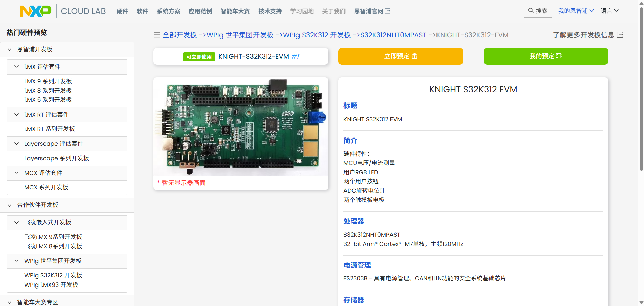The image size is (644, 306).
Task: Open the 恩智浦官网 link
Action: coord(372,11)
